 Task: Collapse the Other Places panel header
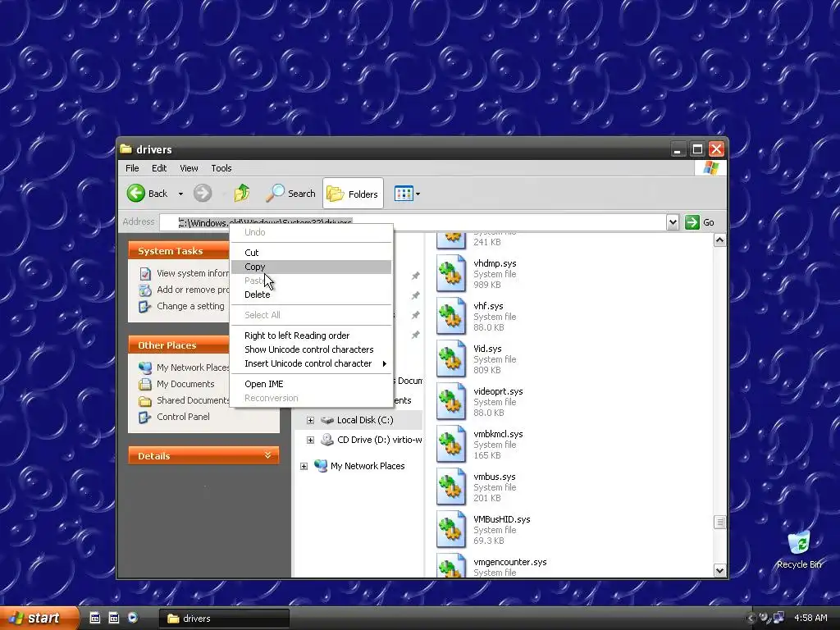click(x=178, y=345)
